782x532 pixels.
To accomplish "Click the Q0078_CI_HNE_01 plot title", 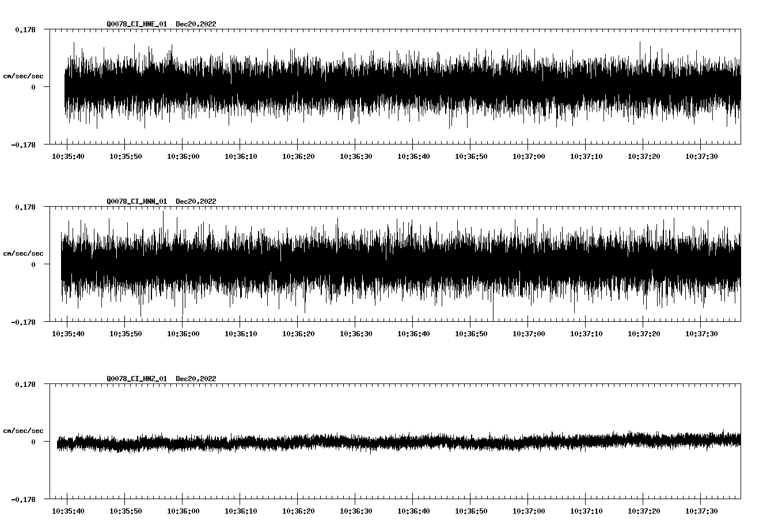I will tap(136, 24).
